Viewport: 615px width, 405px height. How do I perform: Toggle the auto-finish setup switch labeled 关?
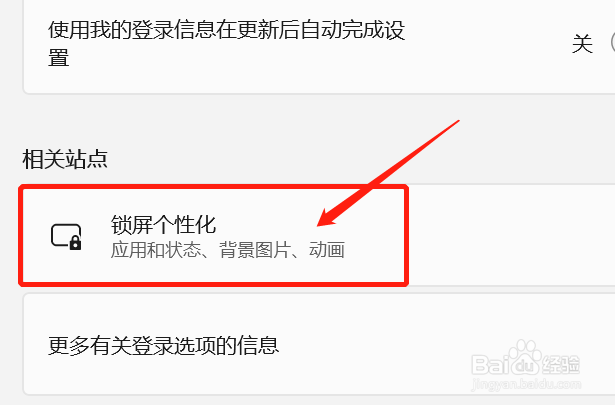(x=613, y=43)
